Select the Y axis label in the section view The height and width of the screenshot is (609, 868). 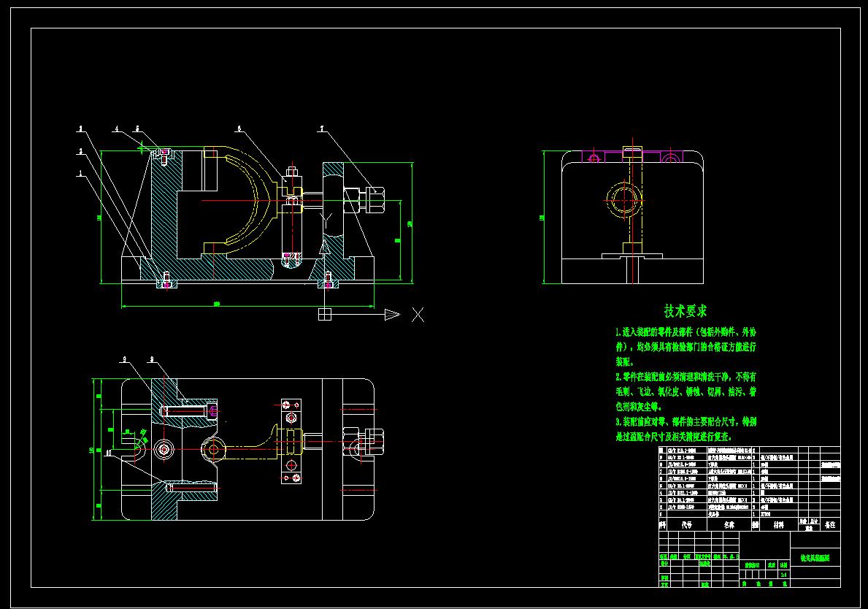click(x=327, y=223)
